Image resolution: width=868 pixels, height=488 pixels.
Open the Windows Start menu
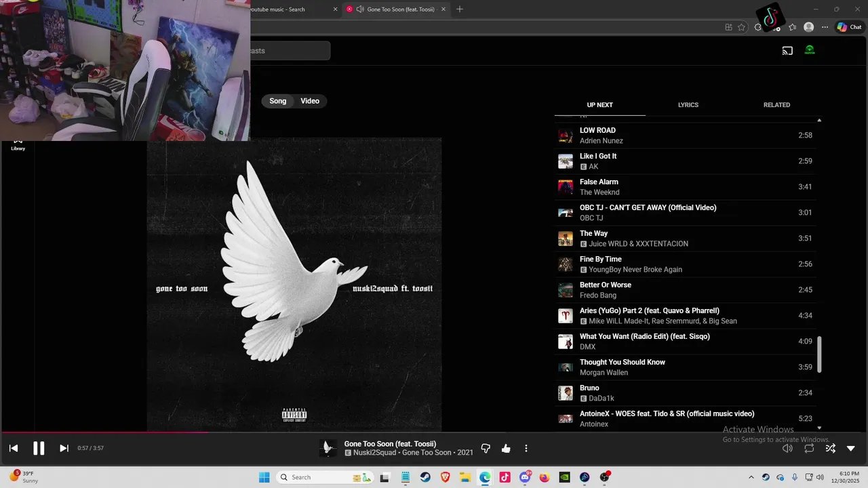click(x=264, y=477)
